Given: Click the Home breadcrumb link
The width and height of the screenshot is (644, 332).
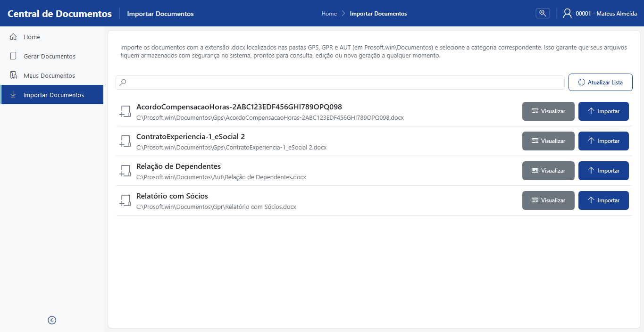Looking at the screenshot, I should click(329, 14).
